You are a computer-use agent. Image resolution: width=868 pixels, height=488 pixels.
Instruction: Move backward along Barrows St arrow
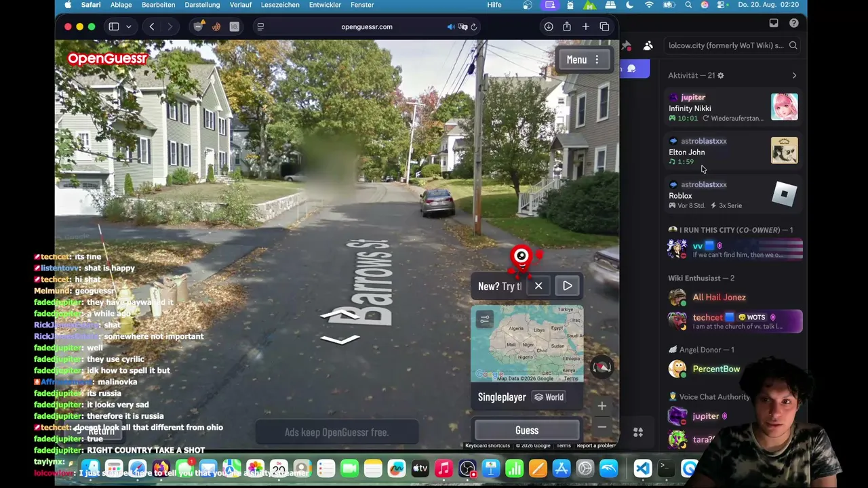pyautogui.click(x=340, y=339)
